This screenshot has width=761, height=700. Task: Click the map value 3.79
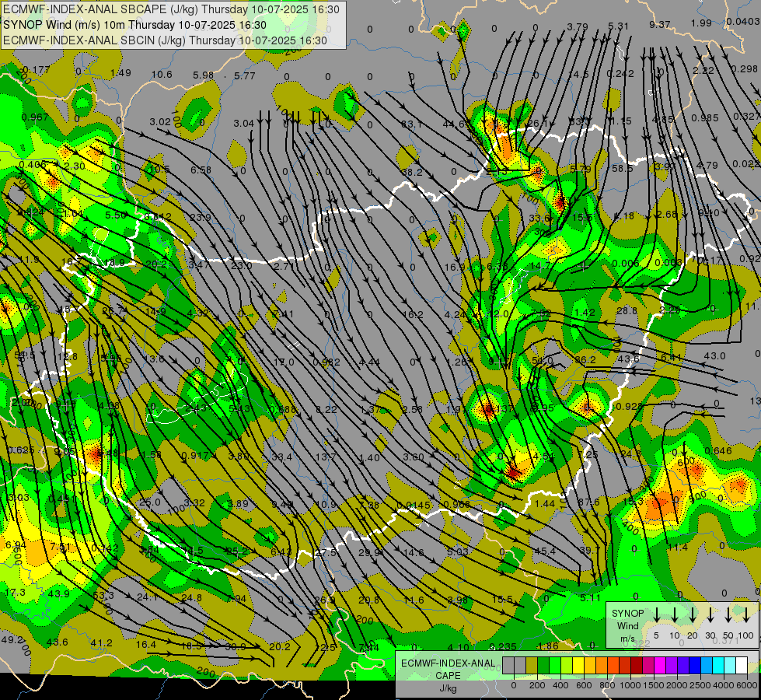point(578,26)
